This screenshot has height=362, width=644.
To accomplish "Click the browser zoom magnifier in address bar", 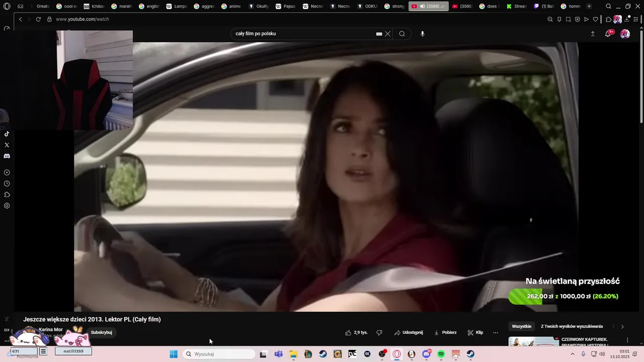I will tap(550, 19).
